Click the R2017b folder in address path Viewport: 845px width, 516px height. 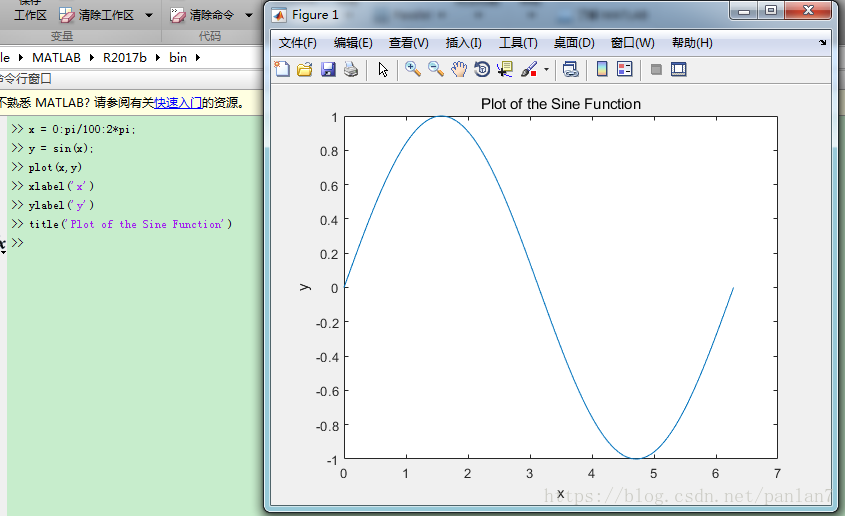(x=125, y=57)
